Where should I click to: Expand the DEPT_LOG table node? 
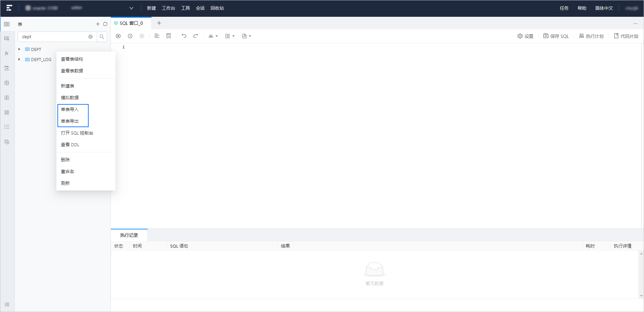pyautogui.click(x=19, y=59)
